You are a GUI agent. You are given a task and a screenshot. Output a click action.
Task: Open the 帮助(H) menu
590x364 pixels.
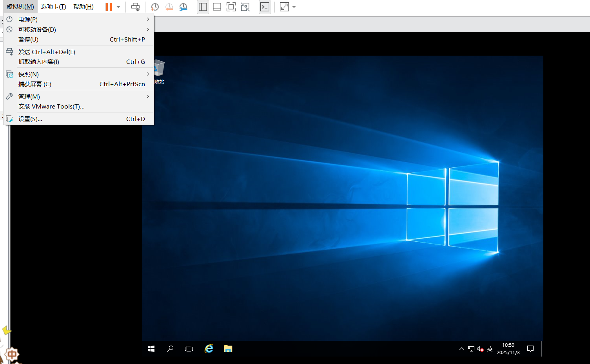coord(84,7)
